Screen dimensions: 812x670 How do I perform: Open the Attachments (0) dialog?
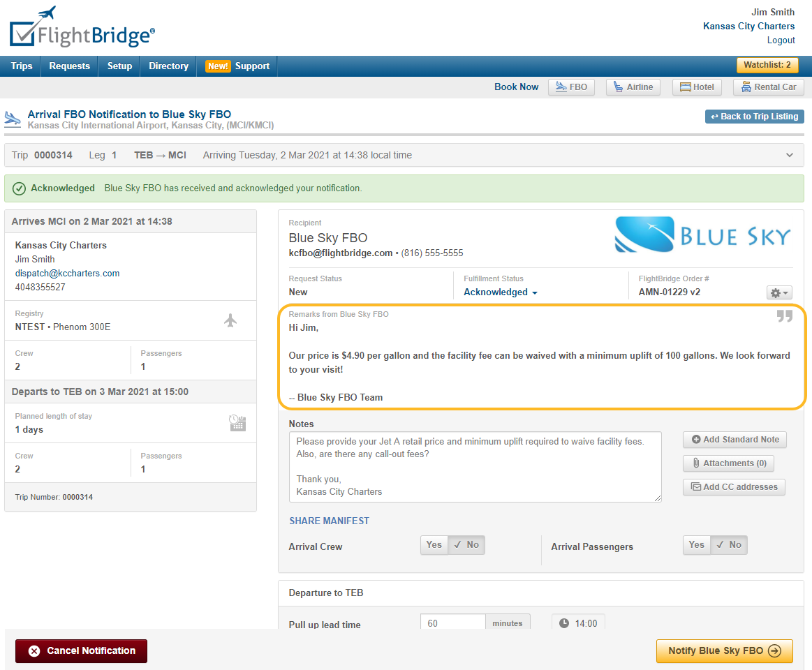point(728,463)
